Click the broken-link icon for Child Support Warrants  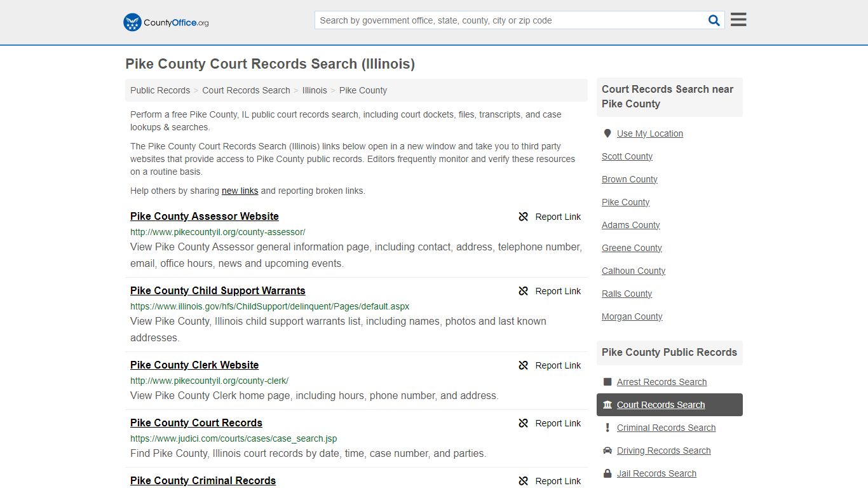pyautogui.click(x=524, y=291)
